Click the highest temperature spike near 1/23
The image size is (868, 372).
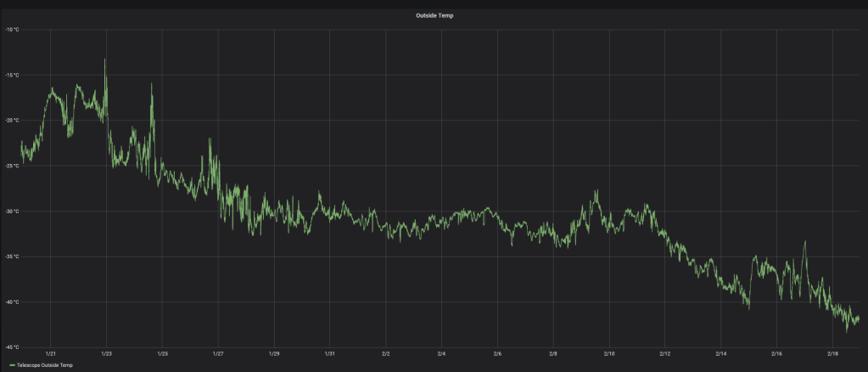(105, 60)
